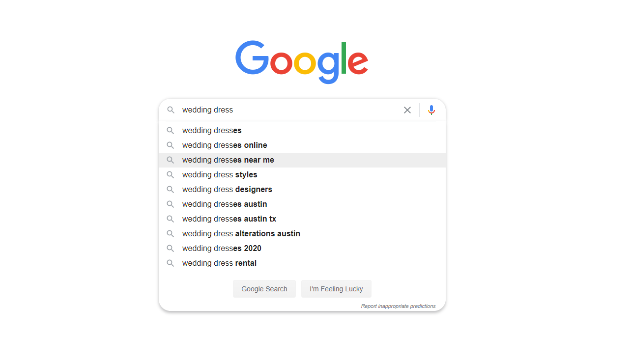
Task: Start voice search with the microphone icon
Action: click(x=431, y=110)
